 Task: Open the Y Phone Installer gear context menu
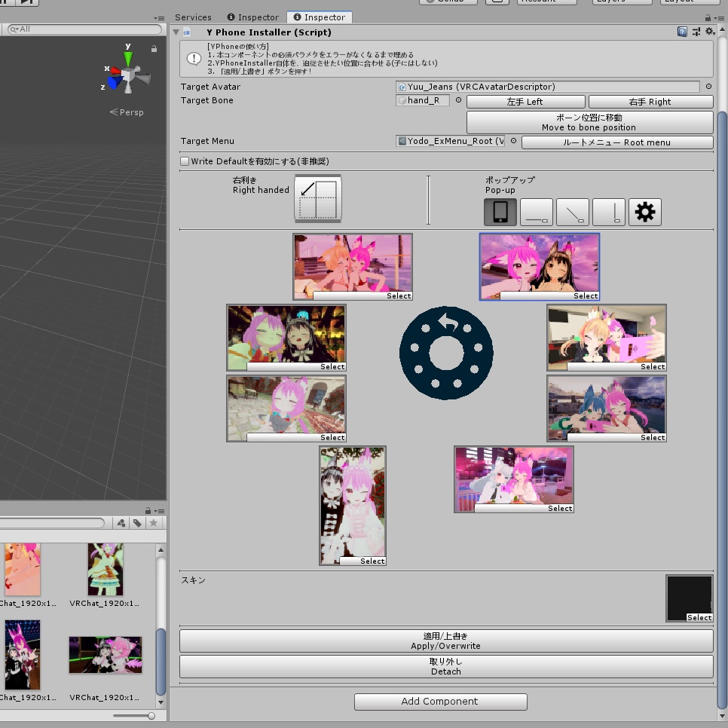(710, 32)
